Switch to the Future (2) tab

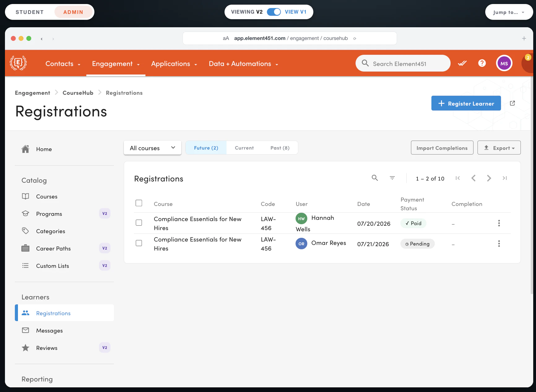206,148
